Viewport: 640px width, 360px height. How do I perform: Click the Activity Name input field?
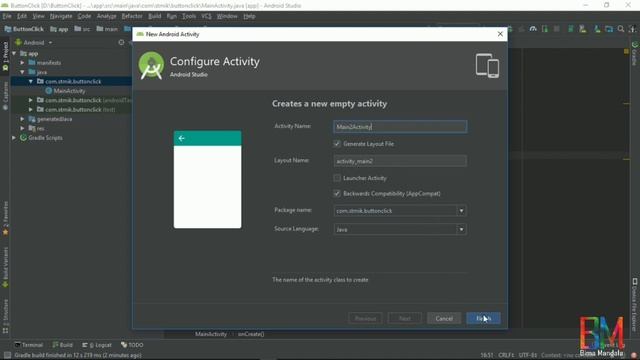pos(400,127)
